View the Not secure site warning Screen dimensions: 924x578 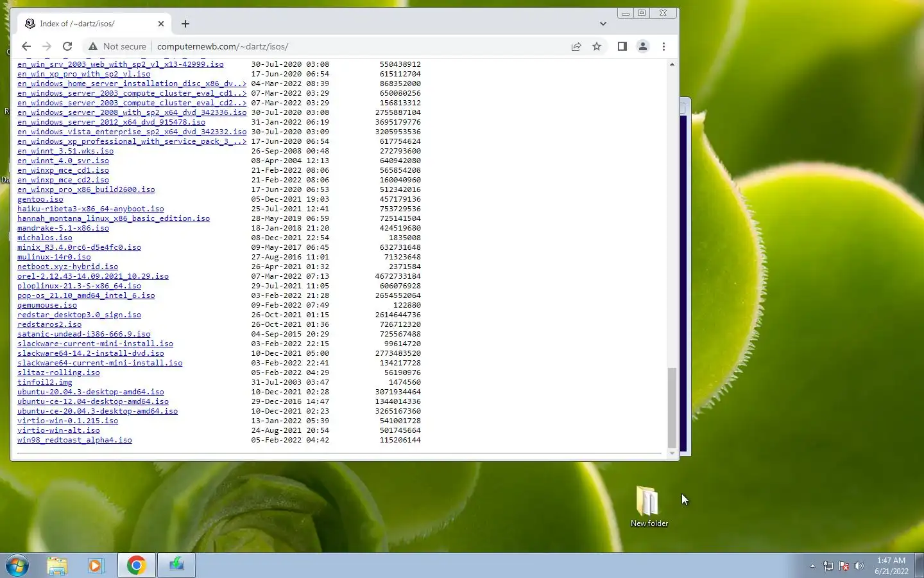click(117, 46)
